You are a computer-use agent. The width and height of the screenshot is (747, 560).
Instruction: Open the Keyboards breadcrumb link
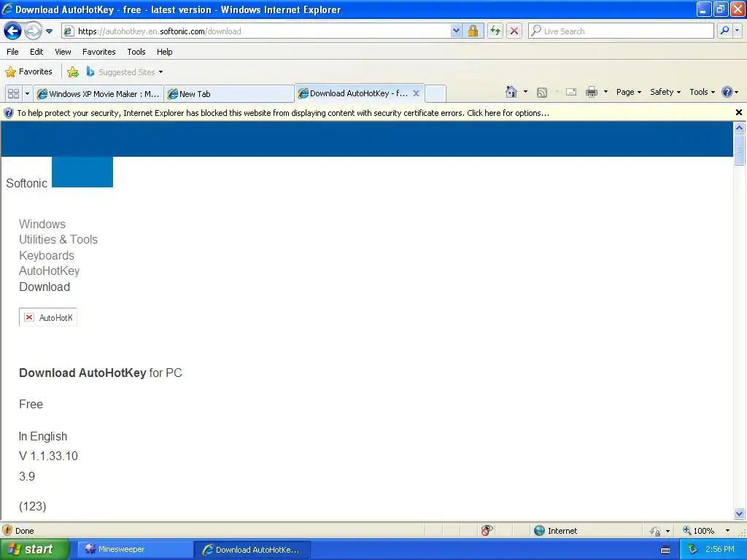coord(46,255)
